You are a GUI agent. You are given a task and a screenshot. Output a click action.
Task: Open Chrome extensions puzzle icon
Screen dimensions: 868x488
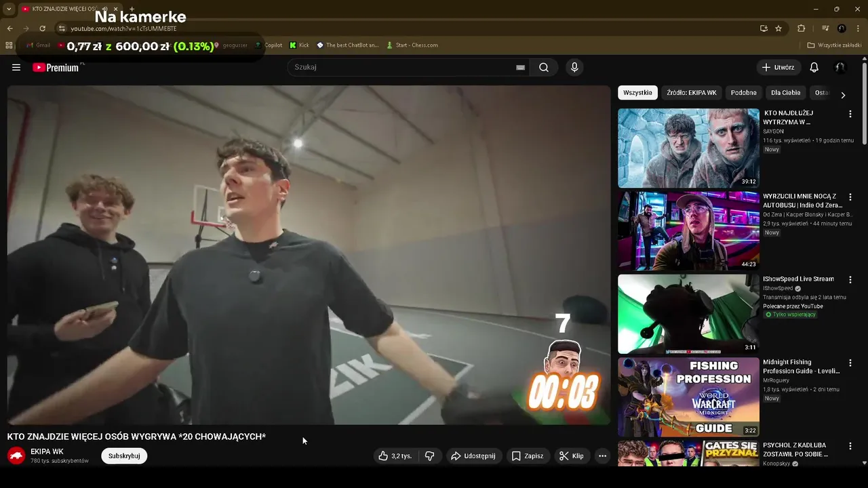(802, 28)
